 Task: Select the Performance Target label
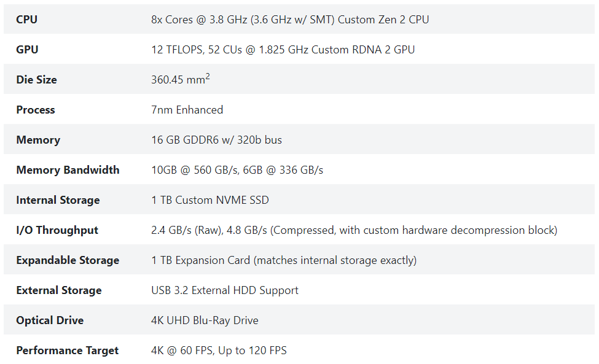[67, 350]
